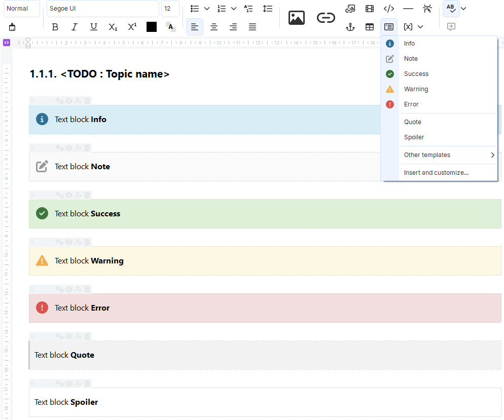Select Quote in text block menu

(439, 122)
